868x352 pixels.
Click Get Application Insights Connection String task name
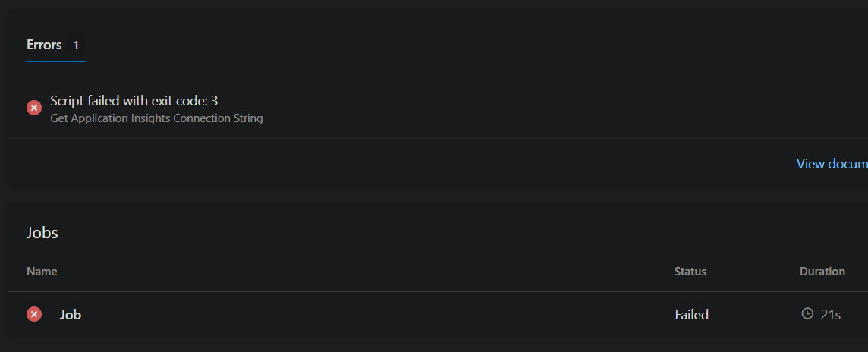click(156, 118)
